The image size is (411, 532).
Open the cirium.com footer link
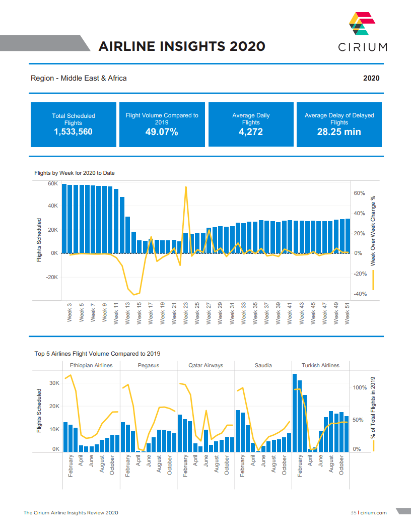373,513
